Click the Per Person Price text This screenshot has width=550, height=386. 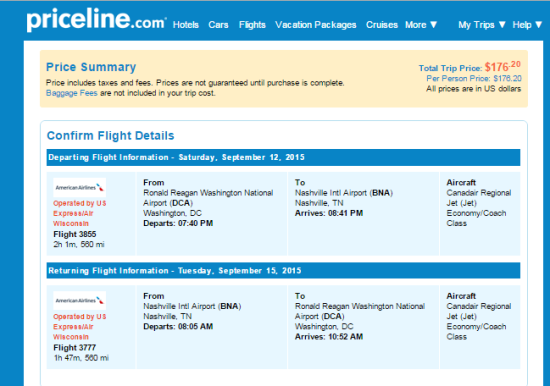point(474,78)
